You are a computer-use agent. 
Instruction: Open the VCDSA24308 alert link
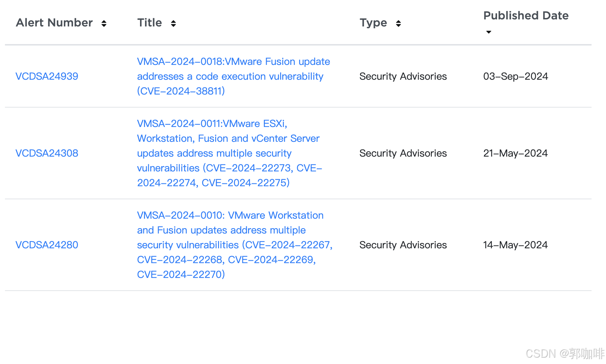47,153
